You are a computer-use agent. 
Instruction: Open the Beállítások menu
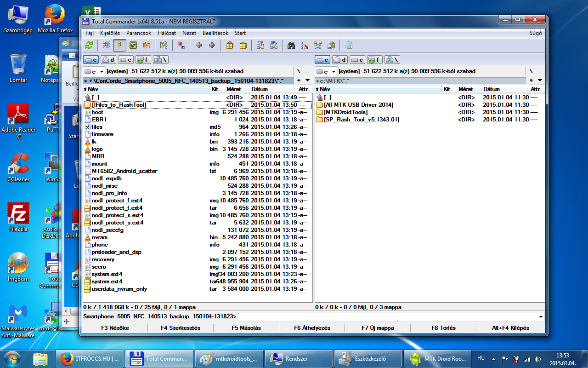point(215,33)
